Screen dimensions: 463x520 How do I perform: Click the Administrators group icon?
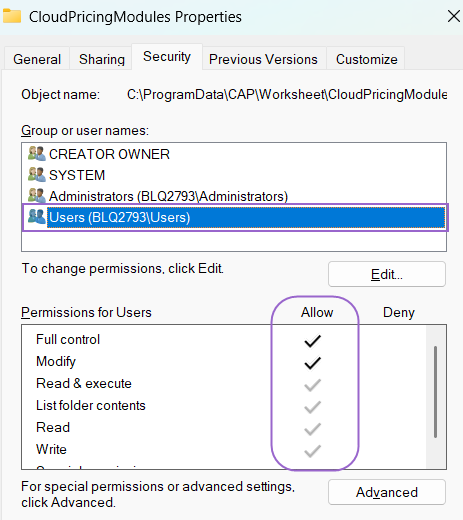point(37,196)
